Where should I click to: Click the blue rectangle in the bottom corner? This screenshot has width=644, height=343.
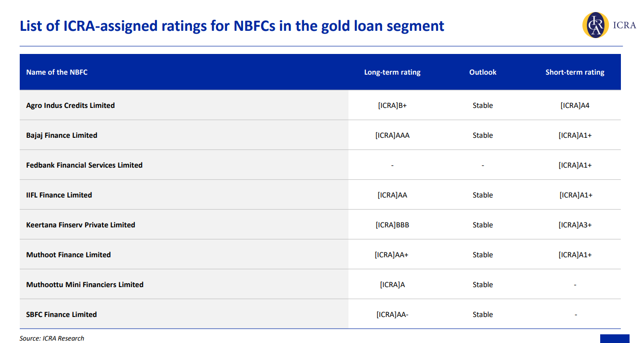[x=615, y=339]
